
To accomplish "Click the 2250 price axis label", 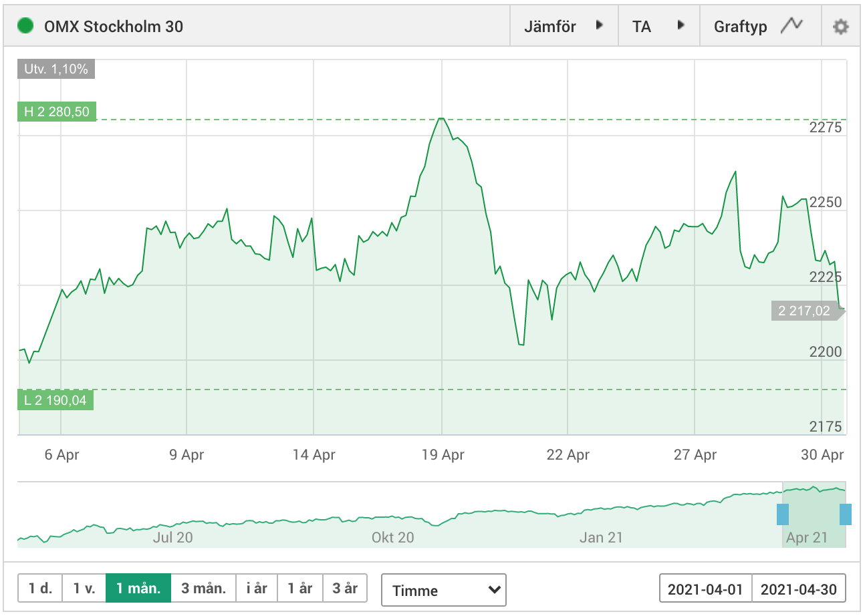I will click(826, 202).
